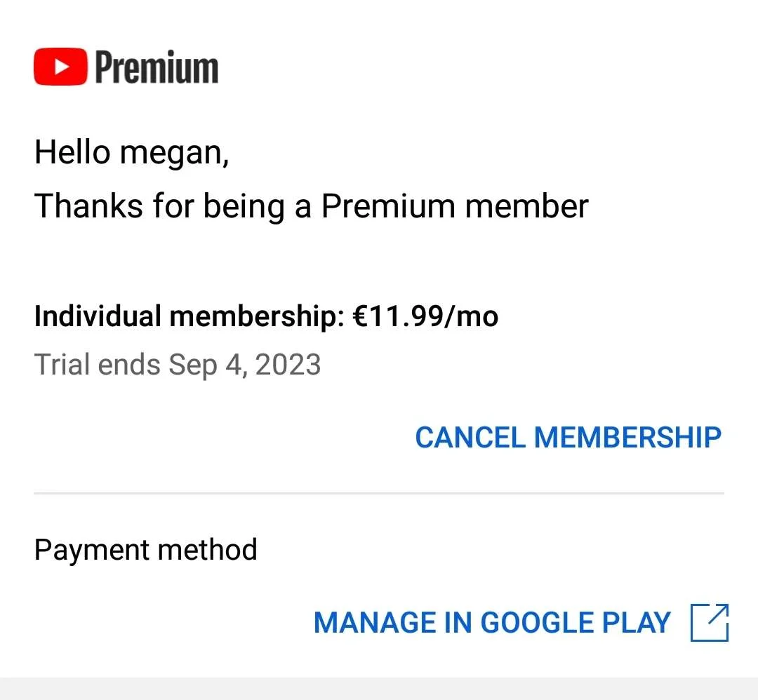Select Thanks for being a Premium member text
Screen dimensions: 758x700
coord(312,206)
